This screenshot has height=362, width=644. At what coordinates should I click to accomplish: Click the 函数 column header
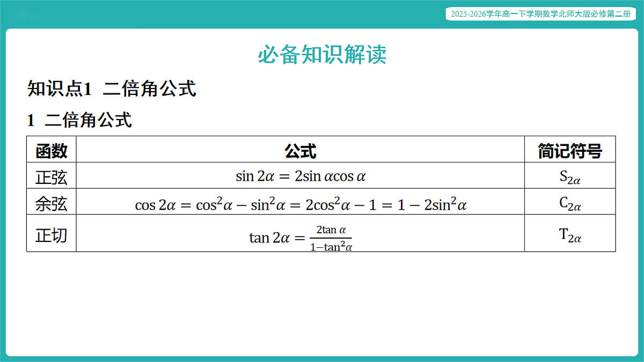pyautogui.click(x=52, y=150)
